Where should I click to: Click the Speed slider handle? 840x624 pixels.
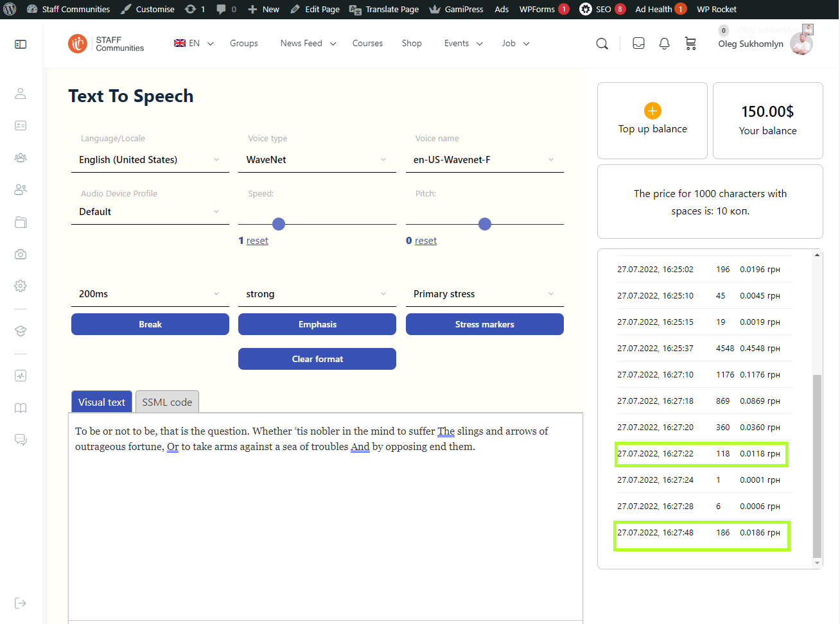coord(279,224)
